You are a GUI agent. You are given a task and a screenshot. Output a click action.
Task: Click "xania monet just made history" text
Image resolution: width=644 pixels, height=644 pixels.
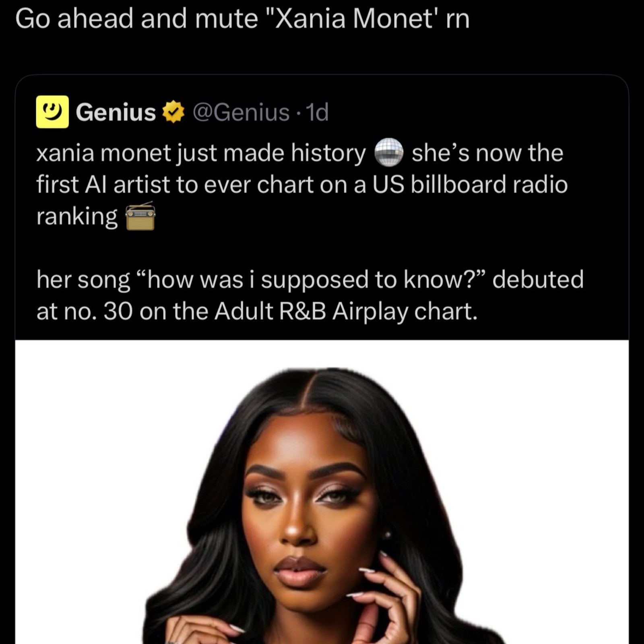click(x=200, y=153)
